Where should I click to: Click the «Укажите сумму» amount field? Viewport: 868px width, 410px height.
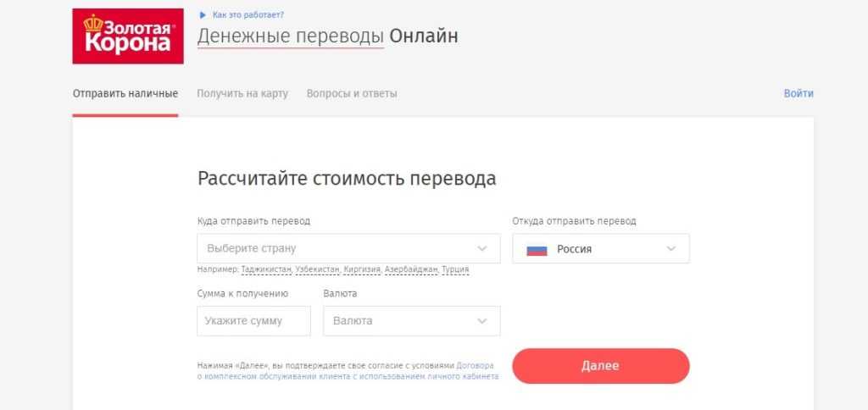pos(253,321)
